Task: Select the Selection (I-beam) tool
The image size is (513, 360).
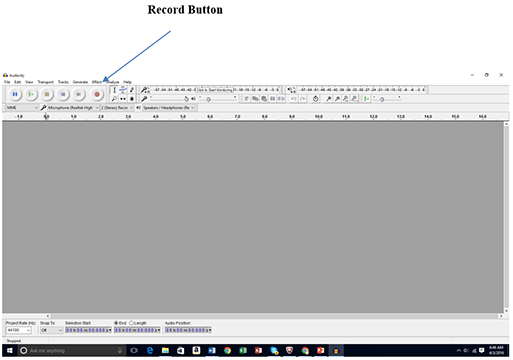Action: coord(114,90)
